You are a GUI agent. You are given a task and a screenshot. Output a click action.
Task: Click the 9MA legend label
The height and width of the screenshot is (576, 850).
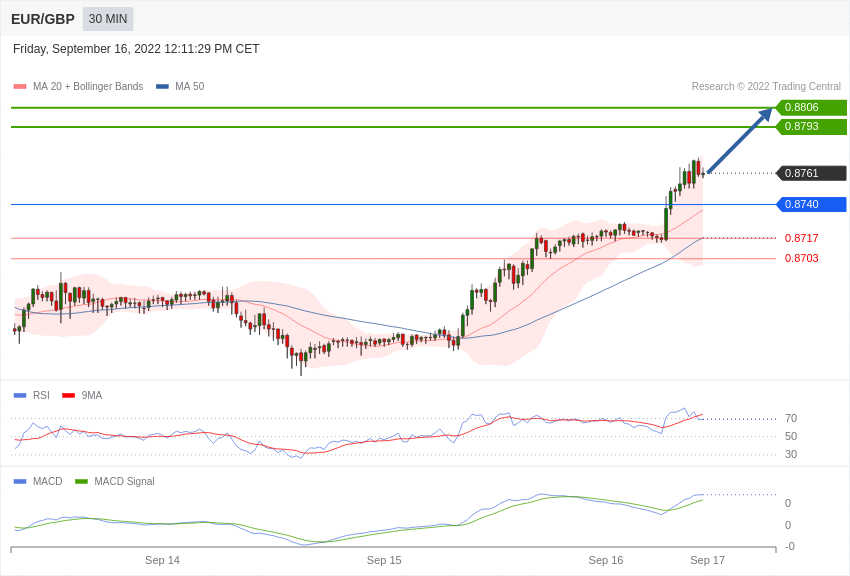pyautogui.click(x=92, y=396)
